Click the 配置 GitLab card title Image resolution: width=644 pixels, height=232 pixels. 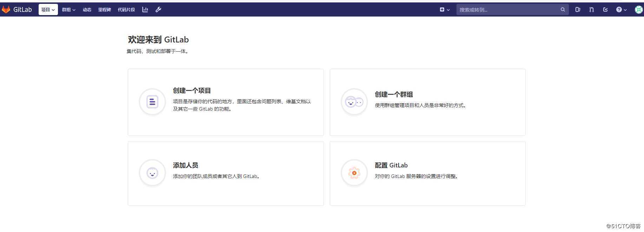[x=391, y=165]
